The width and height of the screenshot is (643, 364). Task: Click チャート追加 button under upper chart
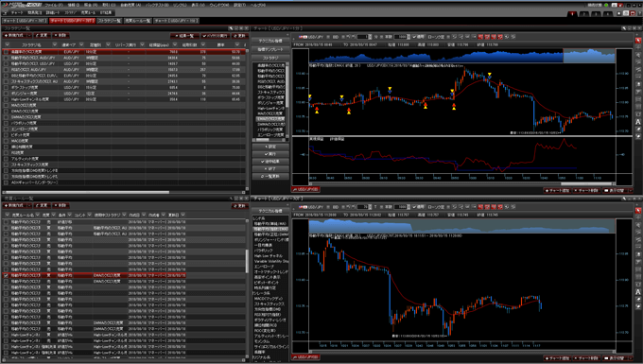pos(557,191)
